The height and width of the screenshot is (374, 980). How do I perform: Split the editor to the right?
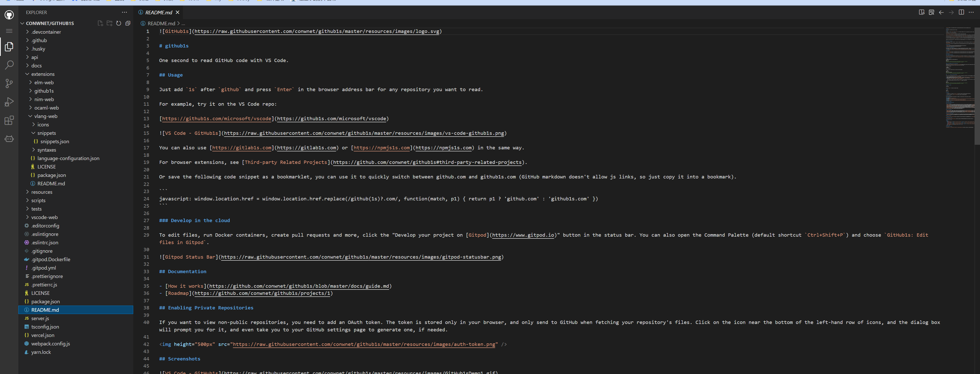[x=961, y=12]
